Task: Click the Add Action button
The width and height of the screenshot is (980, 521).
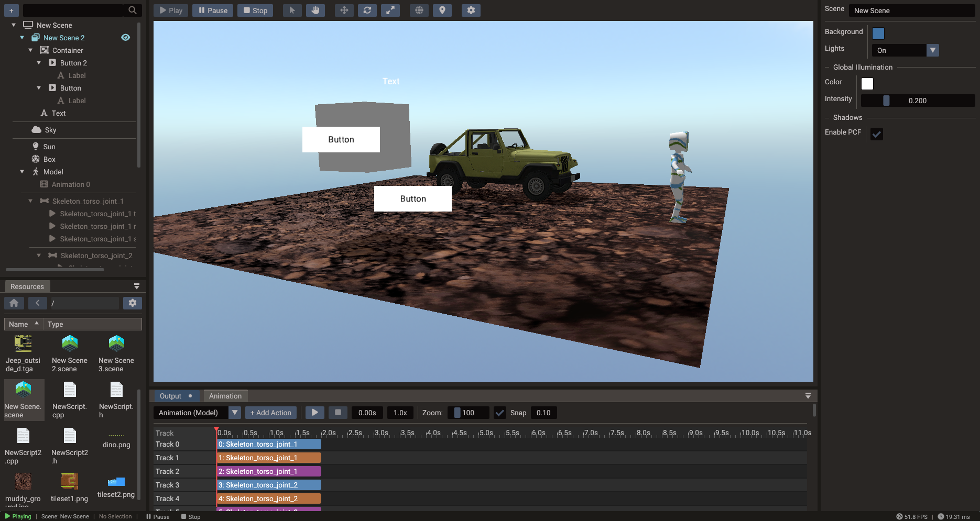Action: (271, 413)
